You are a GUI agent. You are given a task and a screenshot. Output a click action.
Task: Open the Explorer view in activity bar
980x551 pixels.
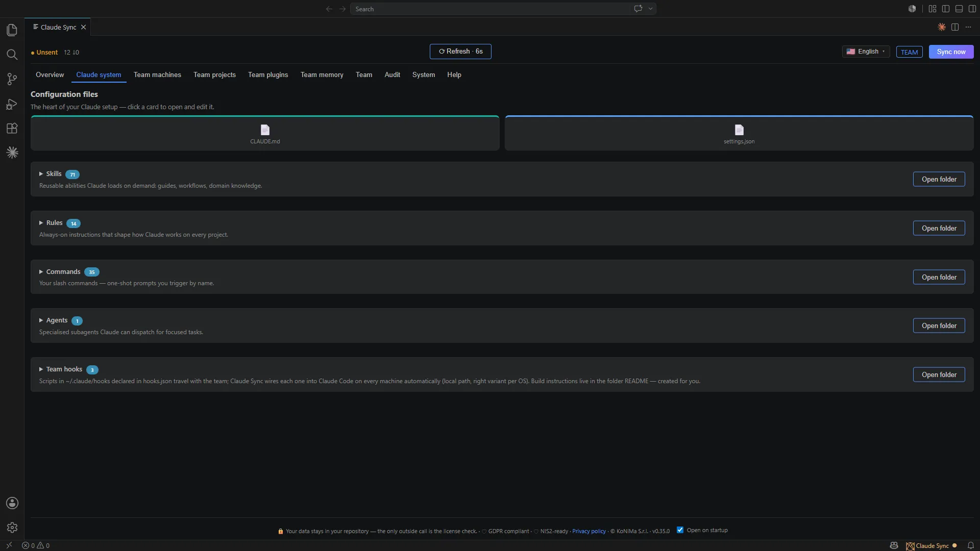point(12,30)
